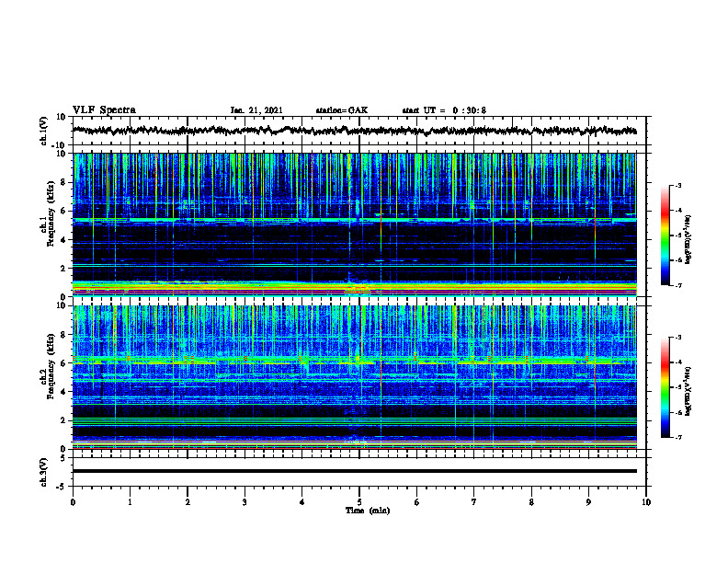Image resolution: width=728 pixels, height=563 pixels.
Task: Click the time axis tick label "5"
Action: [359, 502]
